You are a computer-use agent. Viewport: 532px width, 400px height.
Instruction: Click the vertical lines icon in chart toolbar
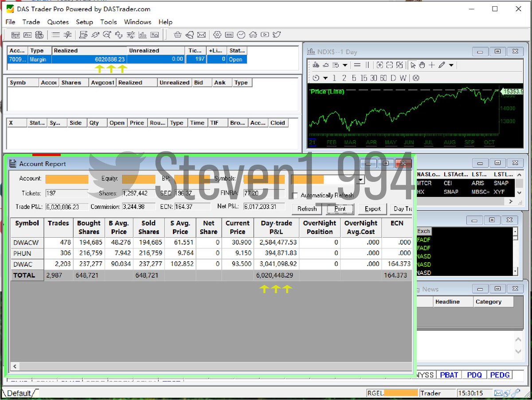367,65
